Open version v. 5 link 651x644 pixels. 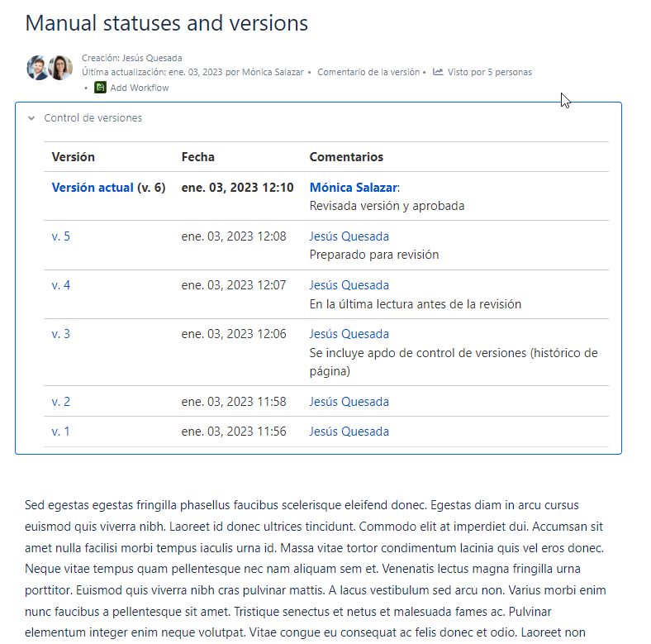(x=60, y=236)
